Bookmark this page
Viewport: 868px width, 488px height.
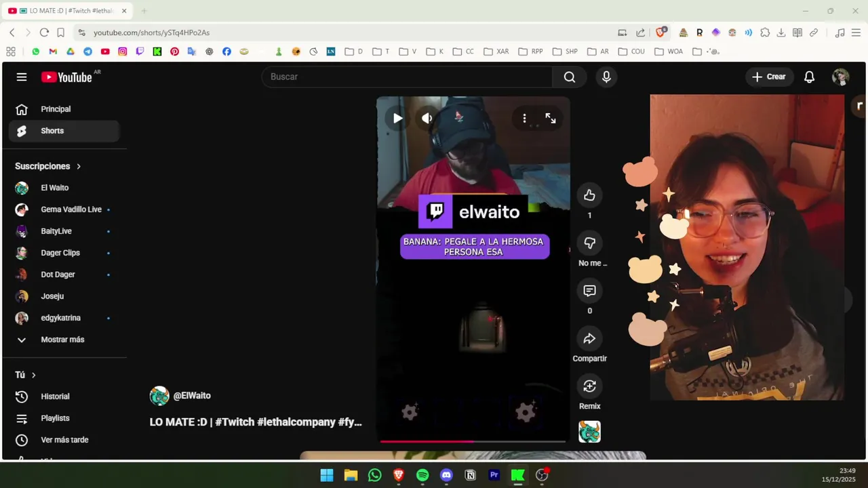pyautogui.click(x=60, y=33)
